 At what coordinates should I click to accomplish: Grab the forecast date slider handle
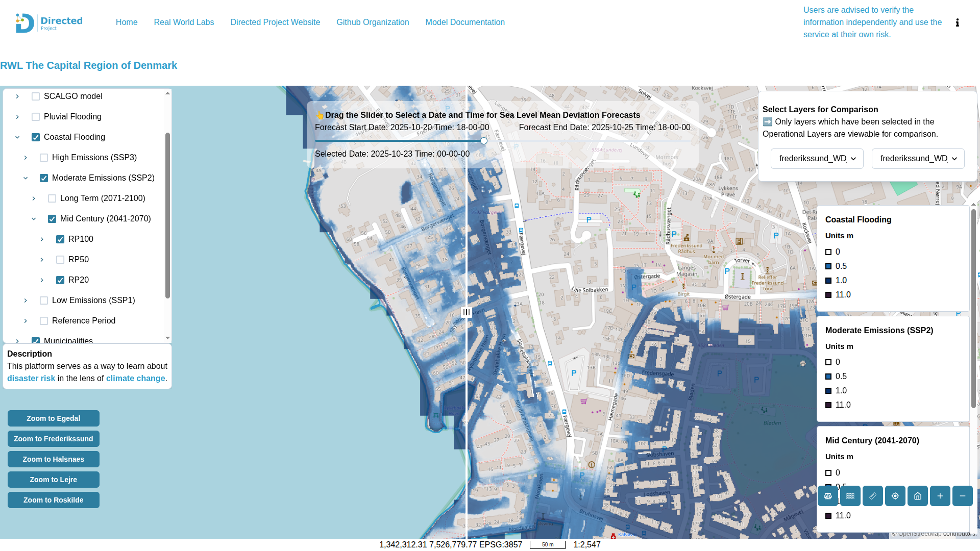click(483, 140)
